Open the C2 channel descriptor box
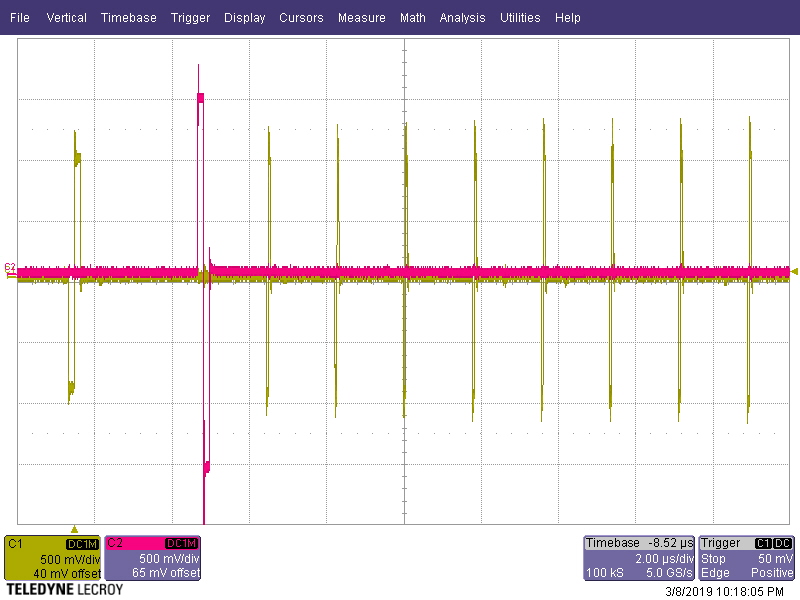 coord(153,558)
